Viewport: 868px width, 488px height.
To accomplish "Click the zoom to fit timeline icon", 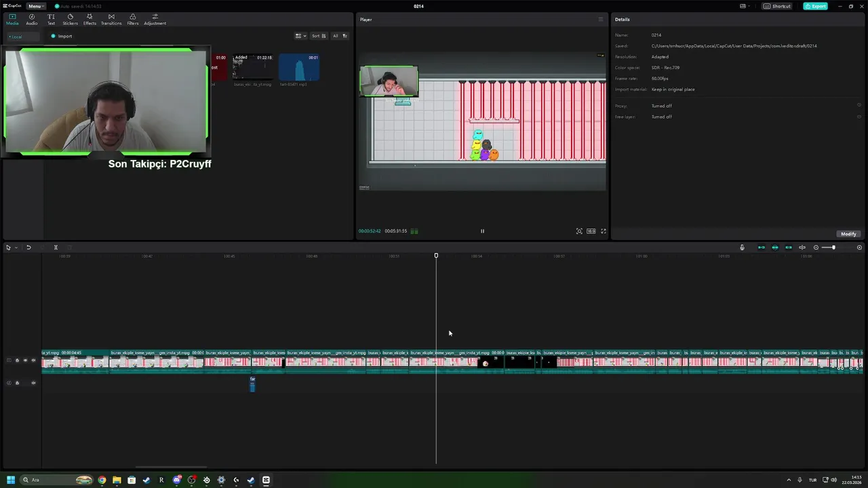I will point(859,247).
